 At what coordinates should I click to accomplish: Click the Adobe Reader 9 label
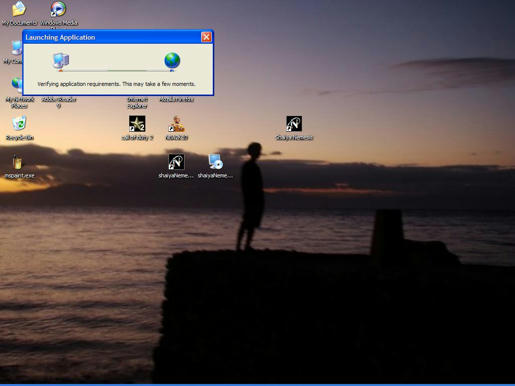59,103
